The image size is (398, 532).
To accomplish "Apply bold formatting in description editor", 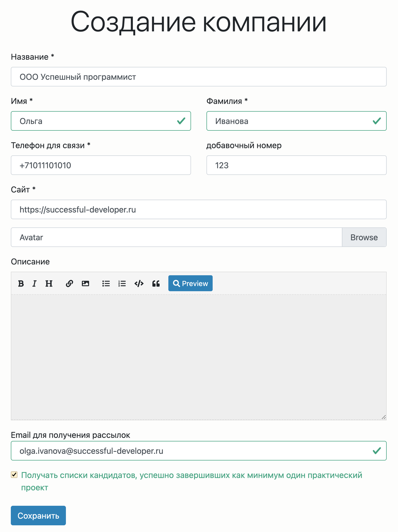I will click(x=21, y=283).
